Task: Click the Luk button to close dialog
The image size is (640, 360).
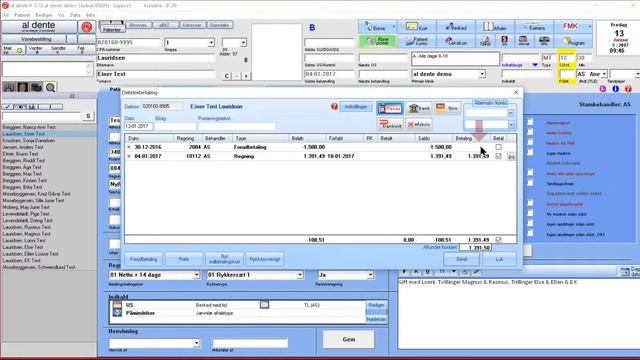Action: point(499,259)
